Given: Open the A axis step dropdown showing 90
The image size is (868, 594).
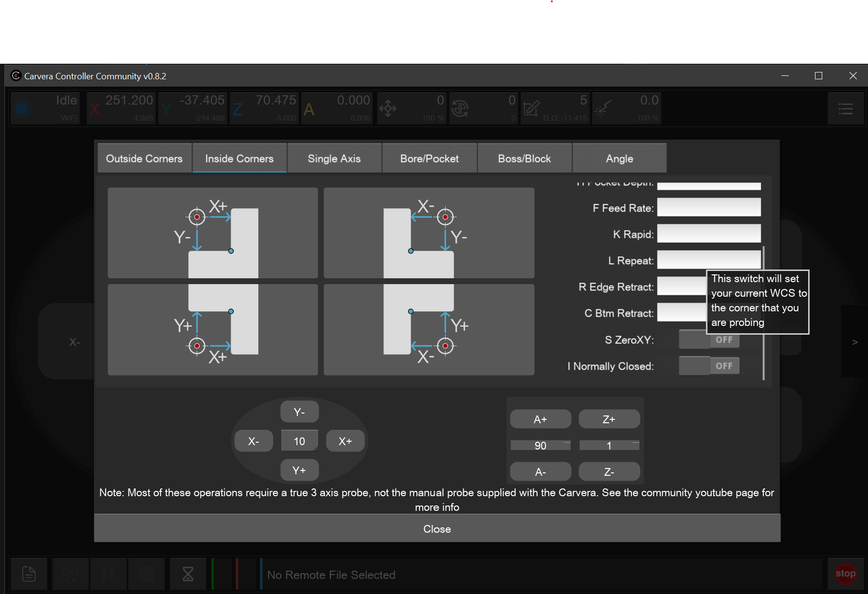Looking at the screenshot, I should [540, 446].
